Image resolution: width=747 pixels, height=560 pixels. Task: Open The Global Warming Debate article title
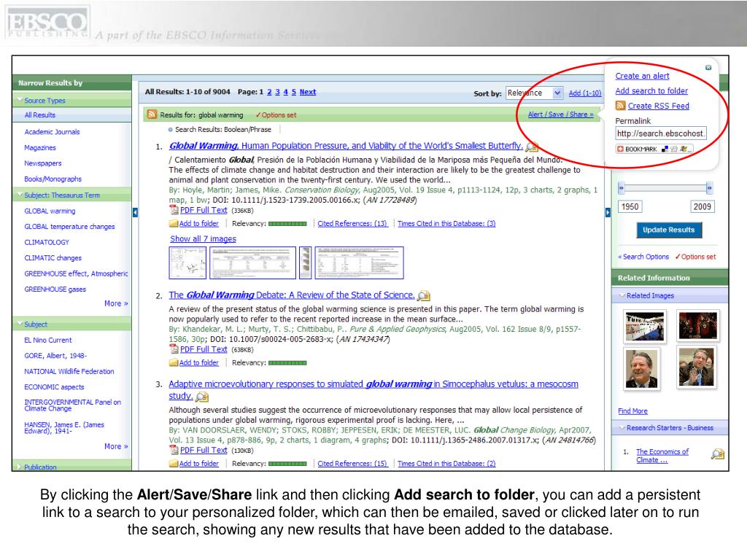point(292,295)
